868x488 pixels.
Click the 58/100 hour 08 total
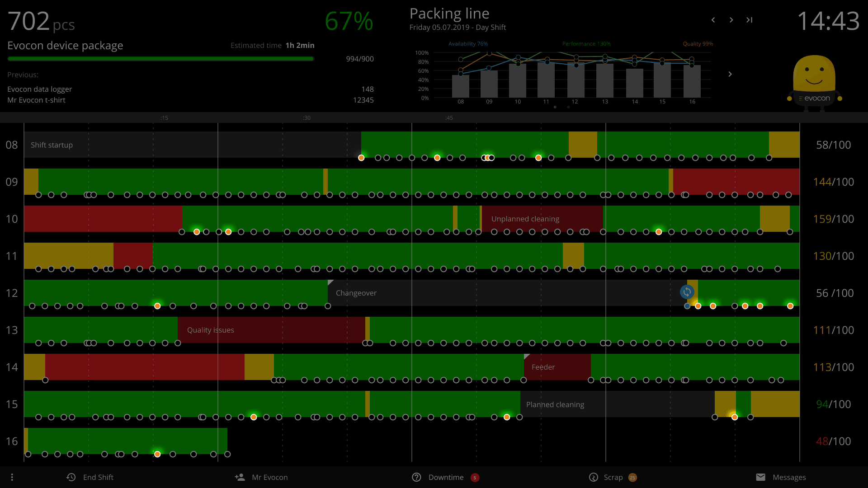(x=833, y=145)
